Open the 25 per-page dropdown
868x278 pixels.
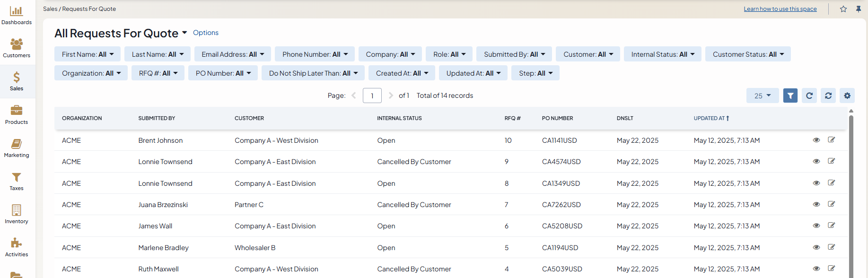pyautogui.click(x=762, y=96)
